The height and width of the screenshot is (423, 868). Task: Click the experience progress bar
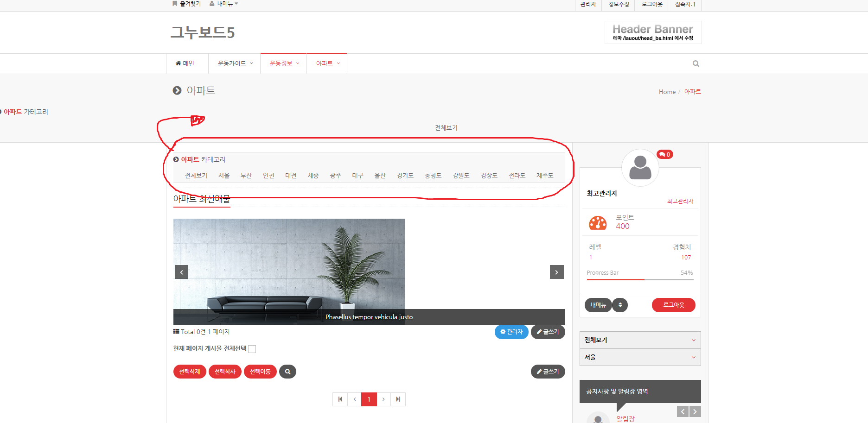pos(640,279)
